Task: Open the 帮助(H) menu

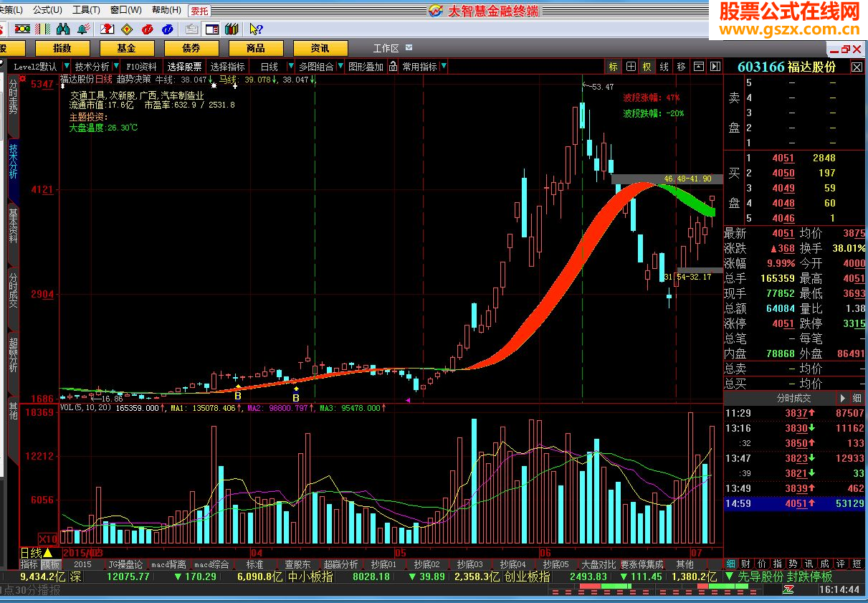Action: (x=166, y=10)
